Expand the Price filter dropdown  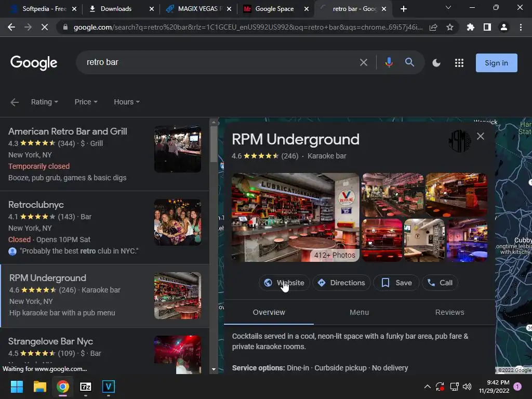click(86, 102)
